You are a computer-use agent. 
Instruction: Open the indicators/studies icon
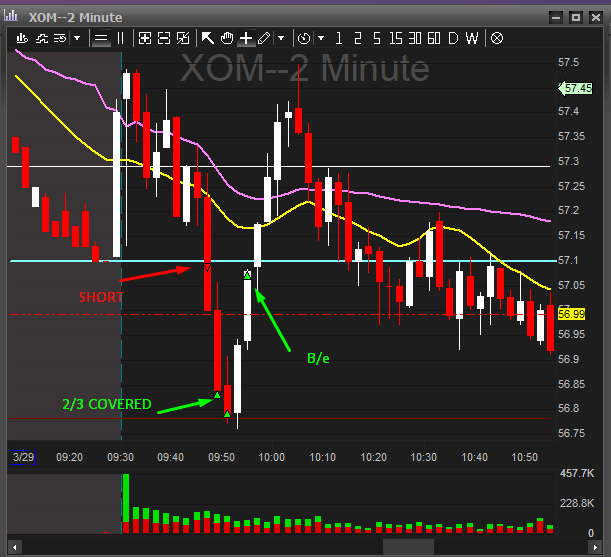[42, 38]
